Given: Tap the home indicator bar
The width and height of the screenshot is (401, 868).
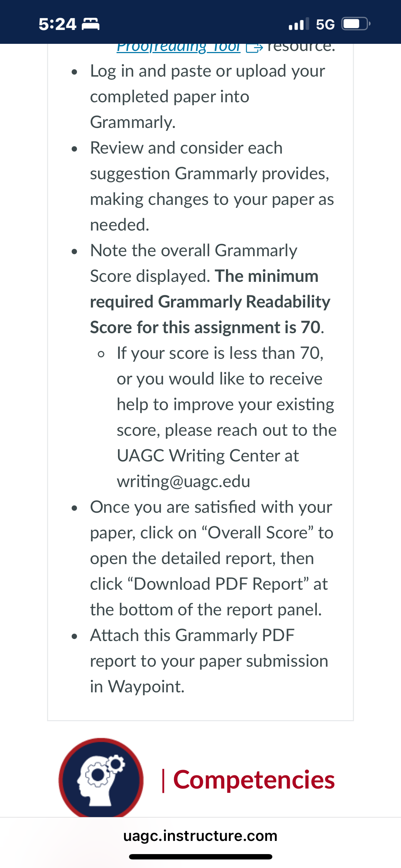Looking at the screenshot, I should (201, 857).
